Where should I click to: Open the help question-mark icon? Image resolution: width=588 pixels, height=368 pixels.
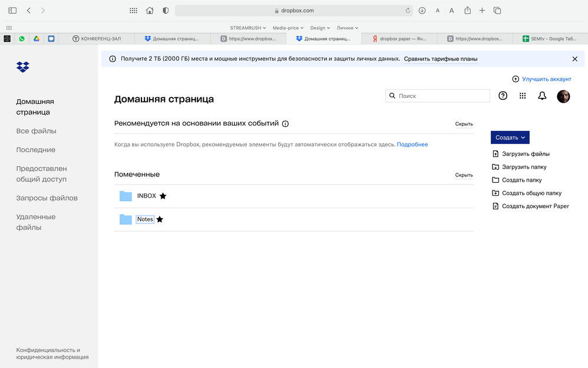pos(503,95)
